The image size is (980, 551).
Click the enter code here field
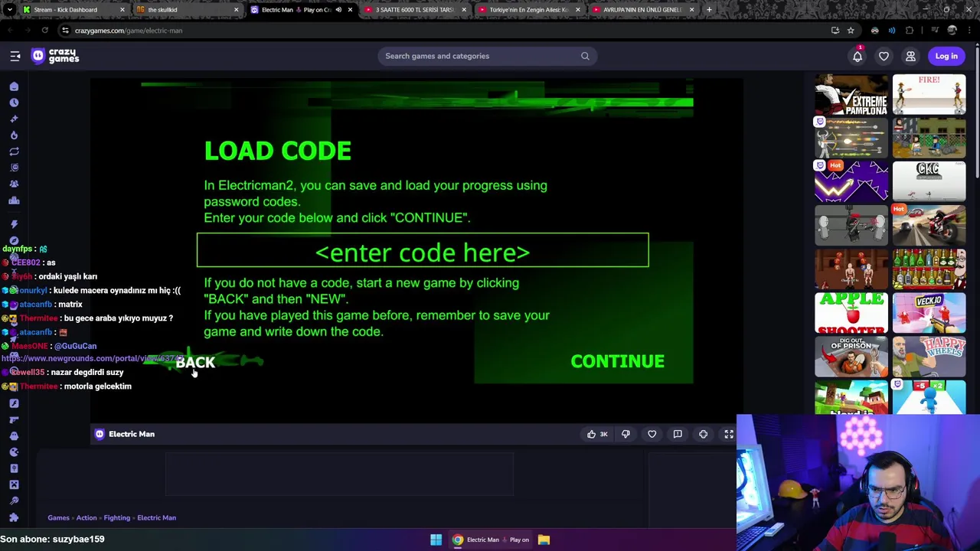point(423,250)
